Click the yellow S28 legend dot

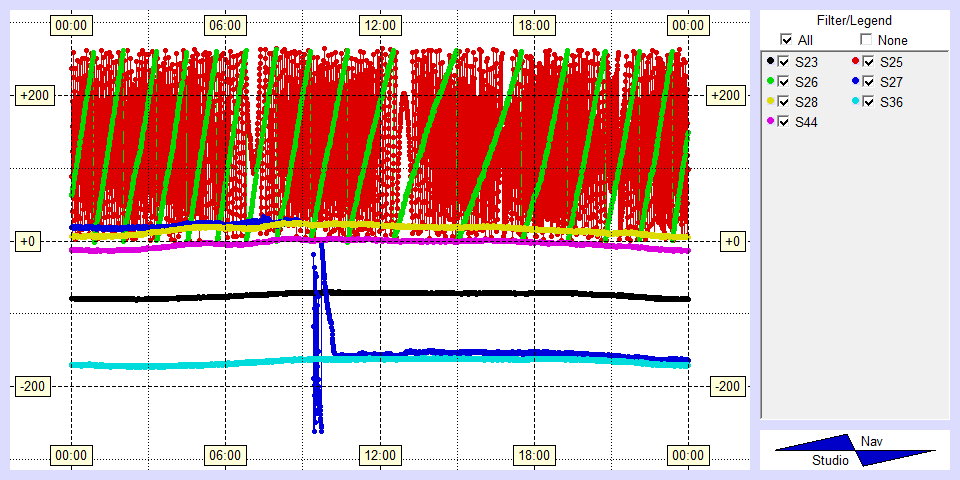(769, 102)
